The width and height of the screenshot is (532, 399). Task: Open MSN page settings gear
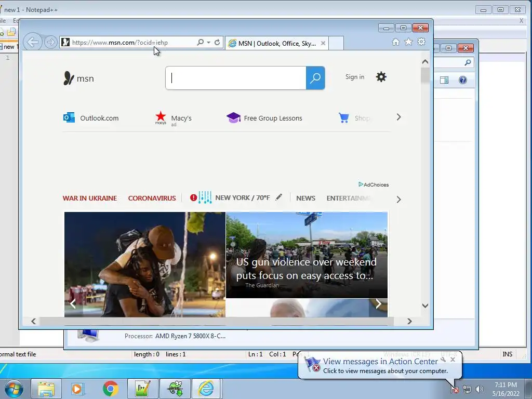381,77
